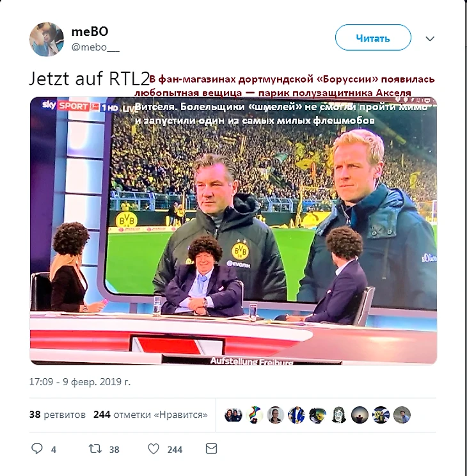This screenshot has height=476, width=467.
Task: Click first liker avatar in row
Action: tap(233, 415)
